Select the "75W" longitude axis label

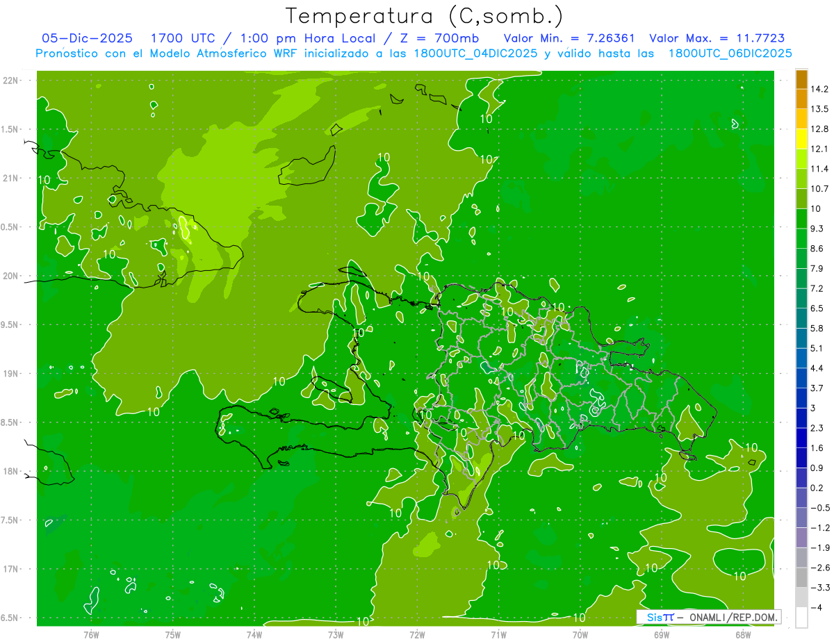coord(173,634)
